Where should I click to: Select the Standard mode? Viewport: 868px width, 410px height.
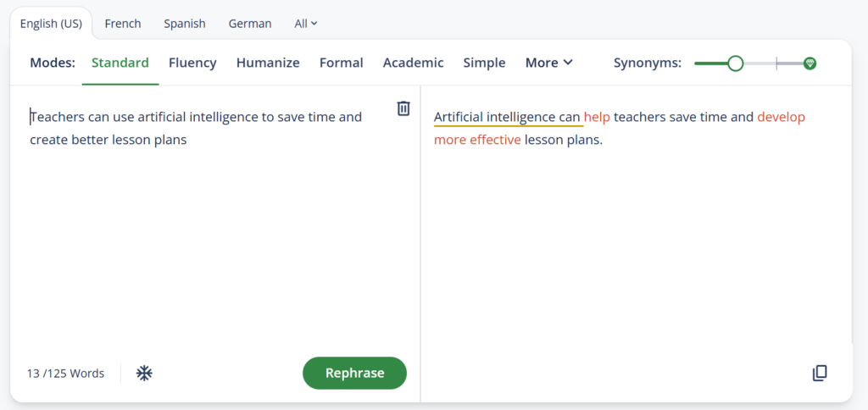coord(120,63)
